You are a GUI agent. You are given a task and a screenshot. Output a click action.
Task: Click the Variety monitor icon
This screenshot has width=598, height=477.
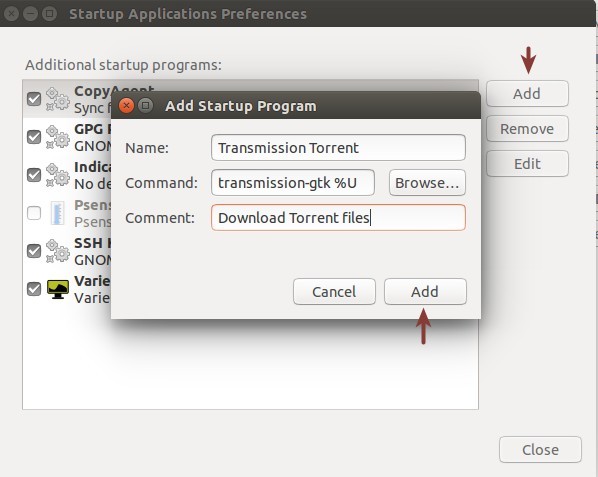point(58,289)
